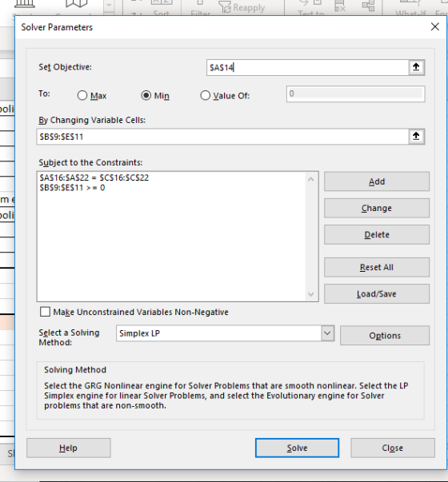This screenshot has height=482, width=448.
Task: Click the By Changing Variable Cells field
Action: (x=222, y=136)
